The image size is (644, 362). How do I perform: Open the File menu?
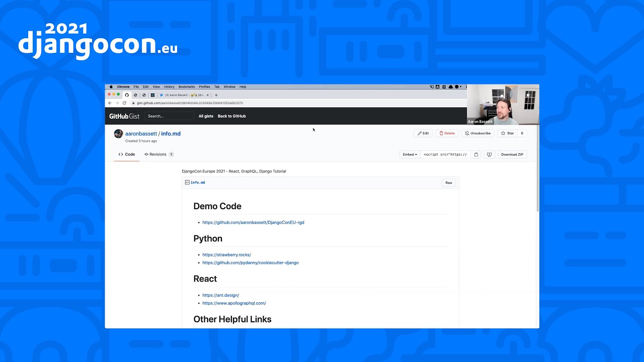pyautogui.click(x=136, y=86)
